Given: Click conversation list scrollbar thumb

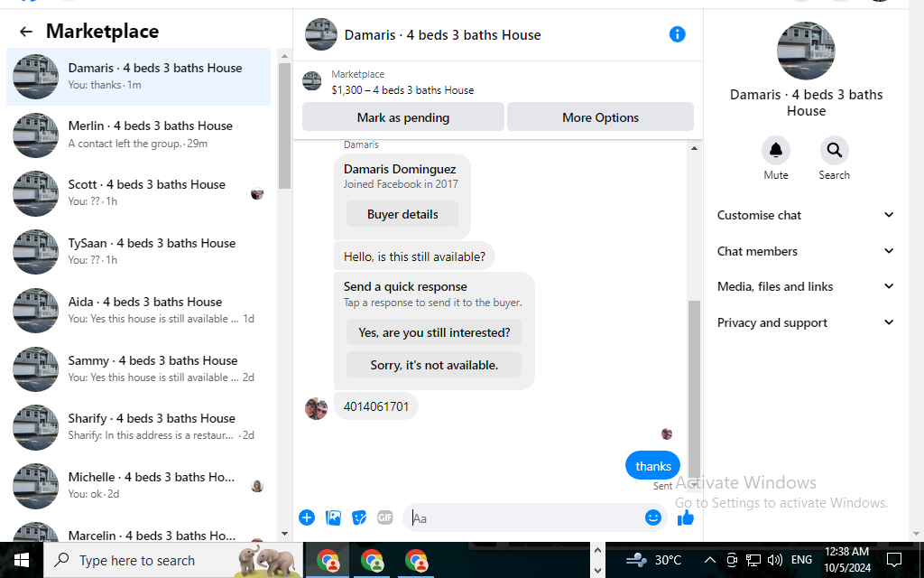Looking at the screenshot, I should click(284, 126).
